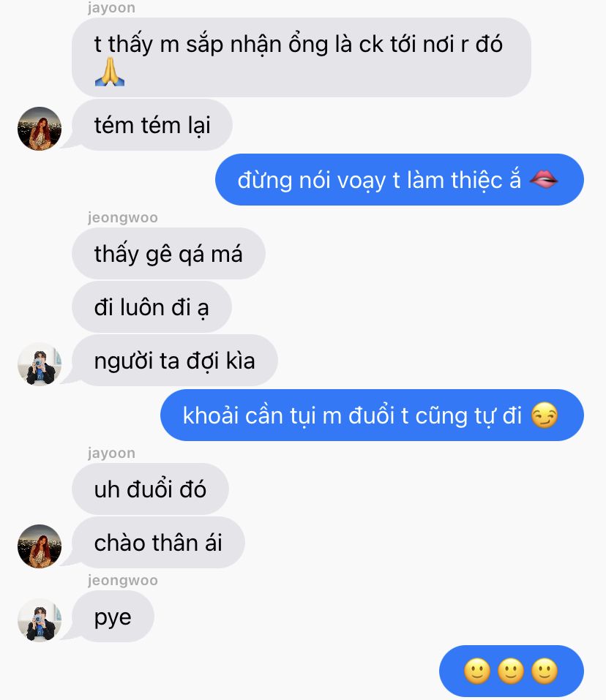Click jayoon's avatar beside 'chào thân ái'
Screen dimensions: 606x700
(40, 546)
